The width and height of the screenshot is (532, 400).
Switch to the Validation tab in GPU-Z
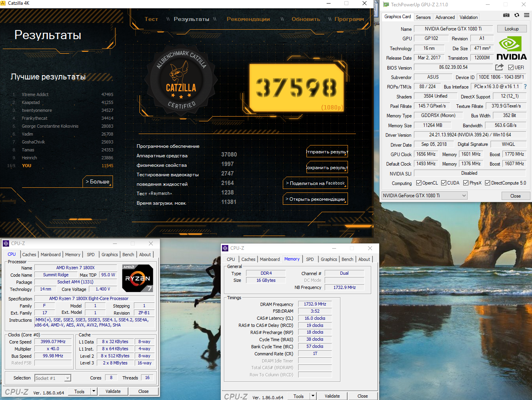(468, 17)
